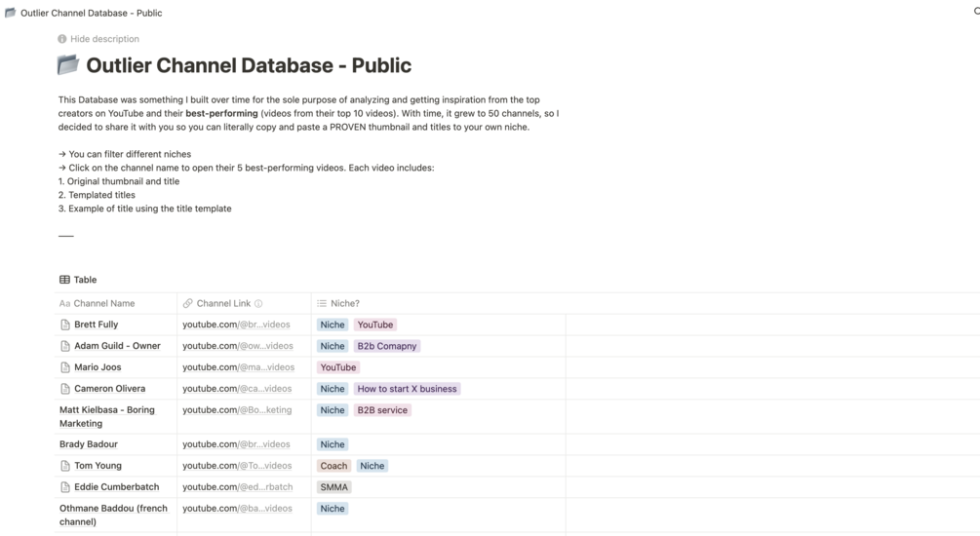Screen dimensions: 980x536
Task: Click the page icon beside Brett Fully
Action: pos(65,325)
